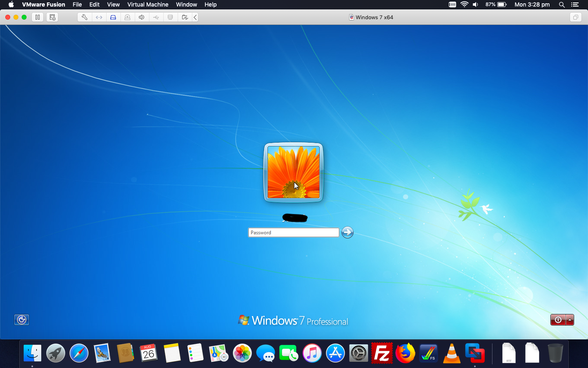Click the flower user account picture
Screen dimensions: 588x368
294,172
